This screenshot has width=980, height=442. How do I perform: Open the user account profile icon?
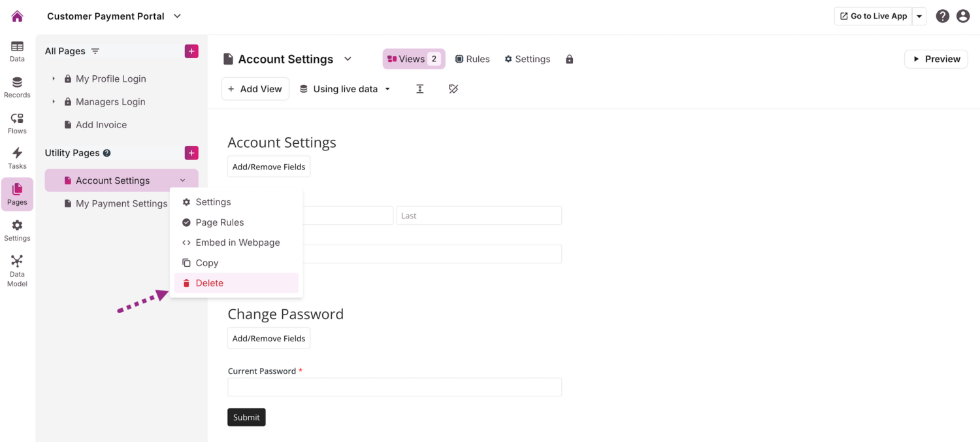(x=963, y=16)
